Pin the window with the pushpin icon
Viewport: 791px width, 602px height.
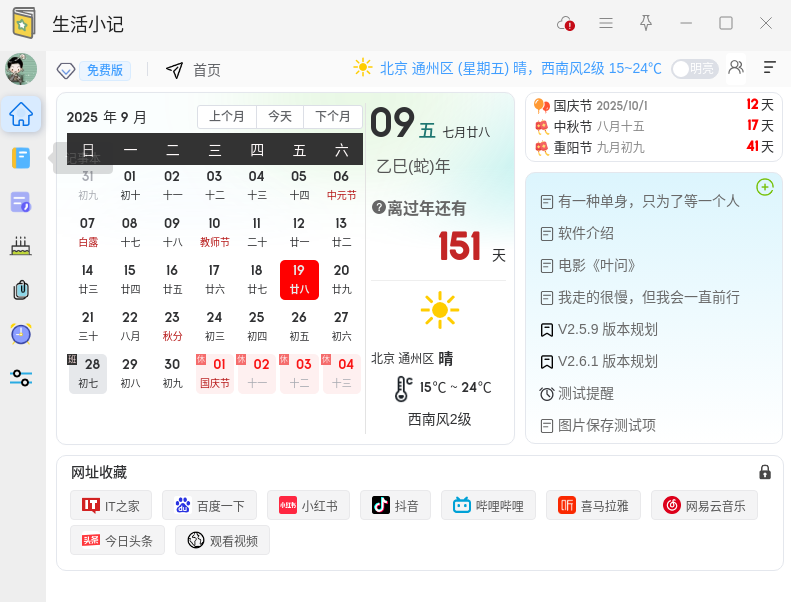[x=646, y=23]
